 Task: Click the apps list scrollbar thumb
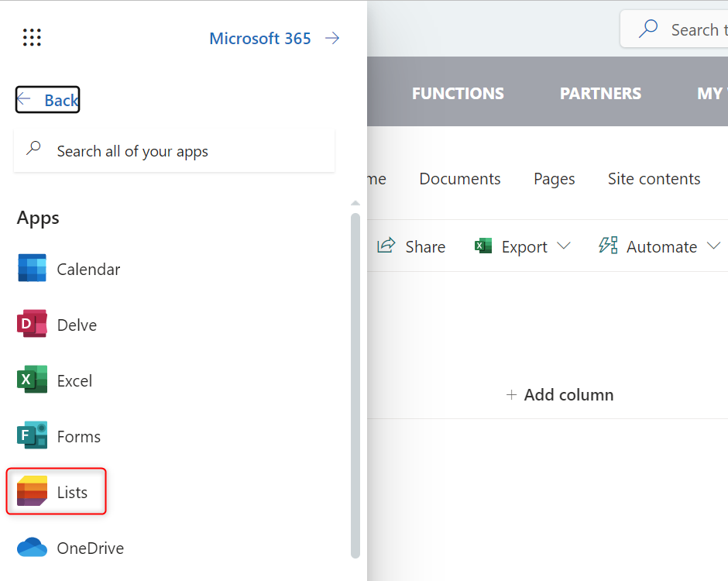pyautogui.click(x=355, y=386)
